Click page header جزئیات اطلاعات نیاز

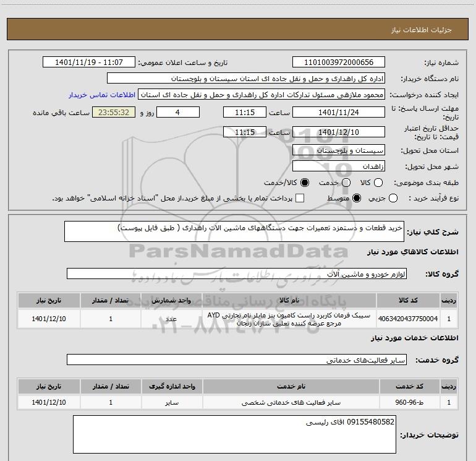(x=422, y=30)
